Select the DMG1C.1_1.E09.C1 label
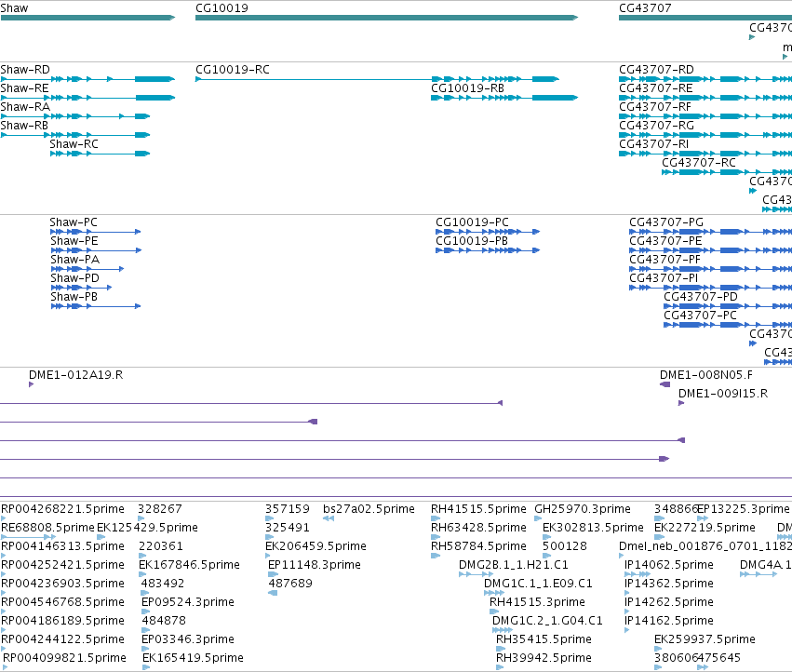The width and height of the screenshot is (792, 672). point(538,584)
